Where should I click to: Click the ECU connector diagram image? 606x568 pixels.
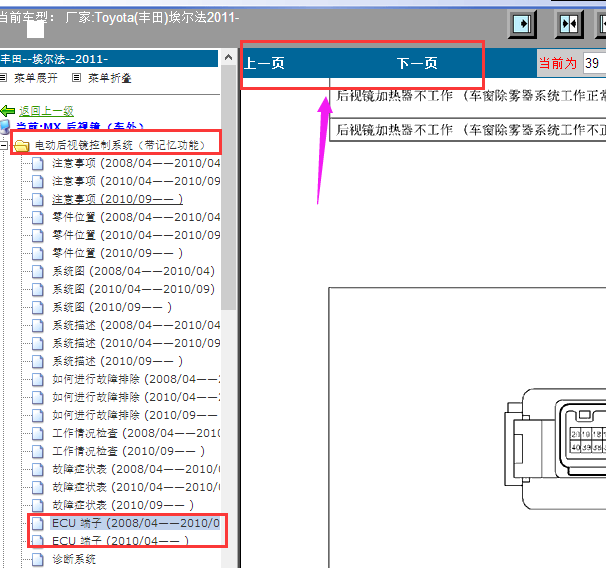(555, 449)
